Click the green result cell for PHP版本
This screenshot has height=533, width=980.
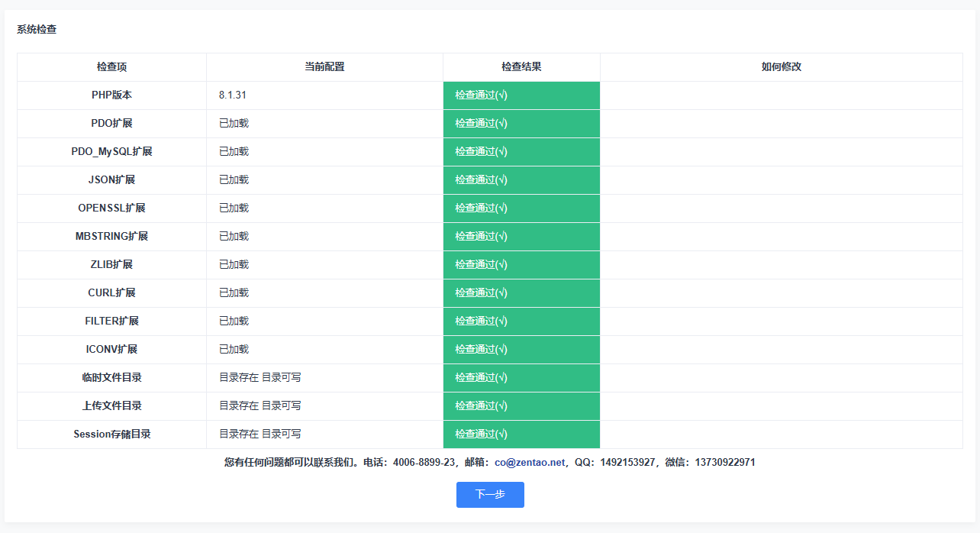pos(521,95)
